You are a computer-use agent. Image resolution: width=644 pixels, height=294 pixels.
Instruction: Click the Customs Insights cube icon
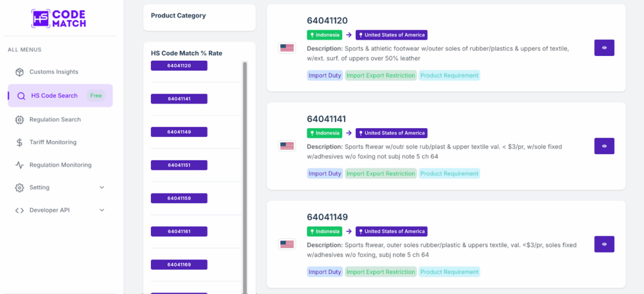pos(19,72)
